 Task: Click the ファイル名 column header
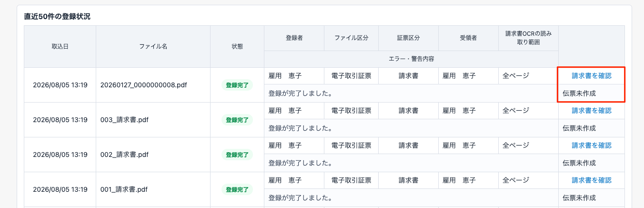click(x=153, y=47)
